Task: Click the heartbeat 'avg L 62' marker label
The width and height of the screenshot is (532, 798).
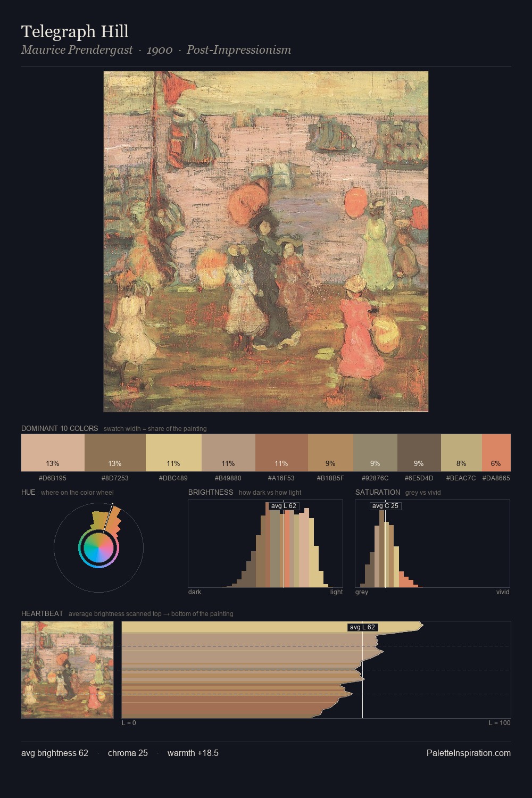Action: (x=362, y=627)
